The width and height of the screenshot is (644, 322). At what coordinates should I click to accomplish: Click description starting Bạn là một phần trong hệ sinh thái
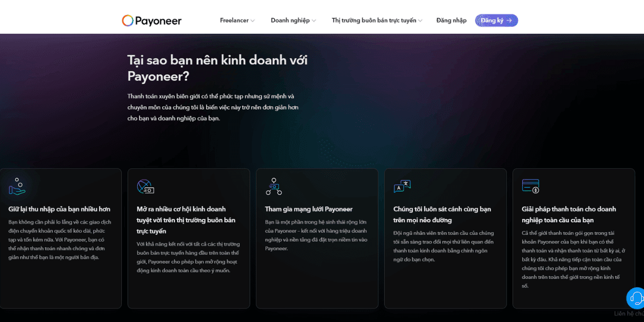click(316, 235)
